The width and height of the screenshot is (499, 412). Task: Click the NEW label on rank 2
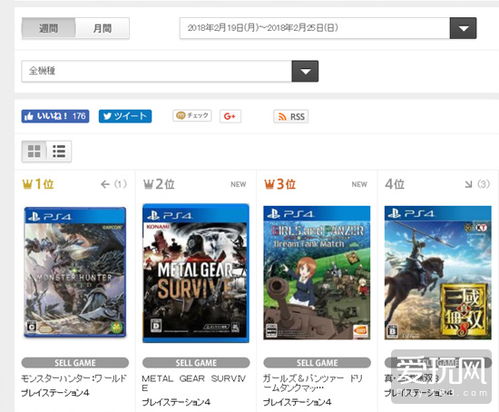pos(238,184)
